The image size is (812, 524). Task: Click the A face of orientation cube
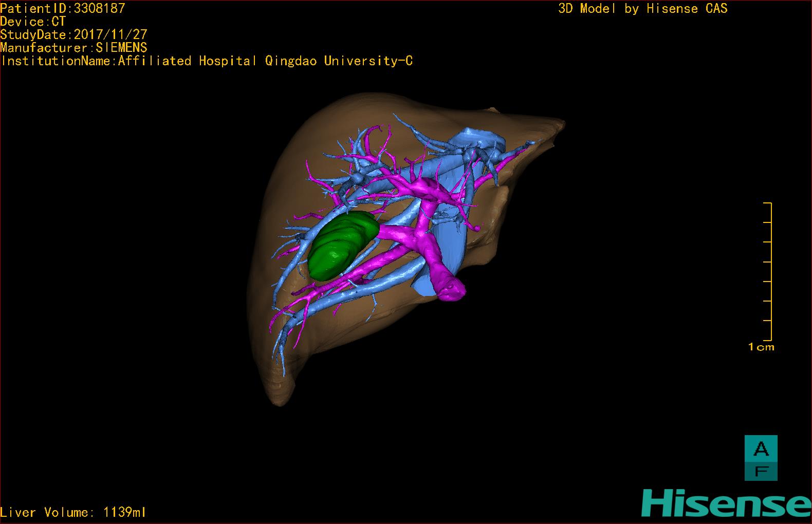click(761, 448)
